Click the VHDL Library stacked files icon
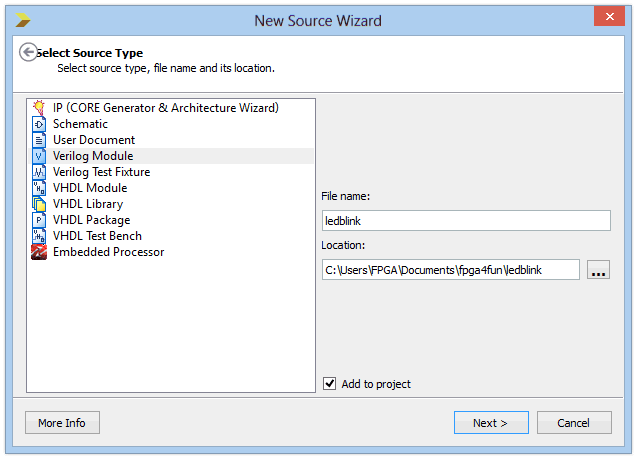Image resolution: width=636 pixels, height=458 pixels. [39, 204]
